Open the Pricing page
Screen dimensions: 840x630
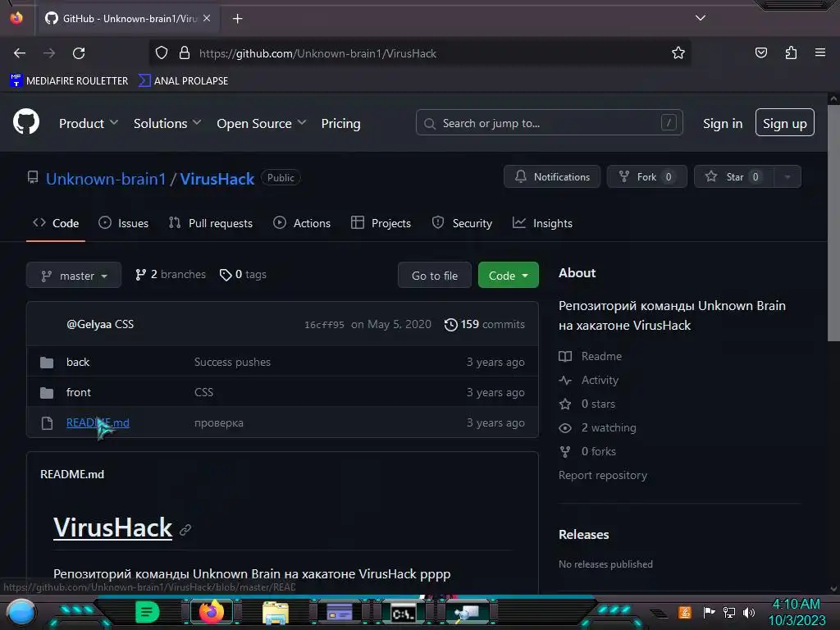[x=340, y=123]
